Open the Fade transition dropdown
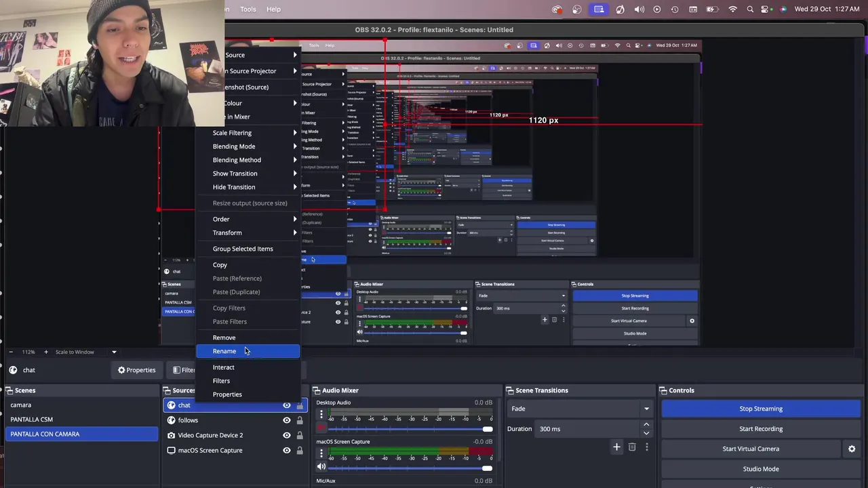868x488 pixels. click(x=580, y=409)
